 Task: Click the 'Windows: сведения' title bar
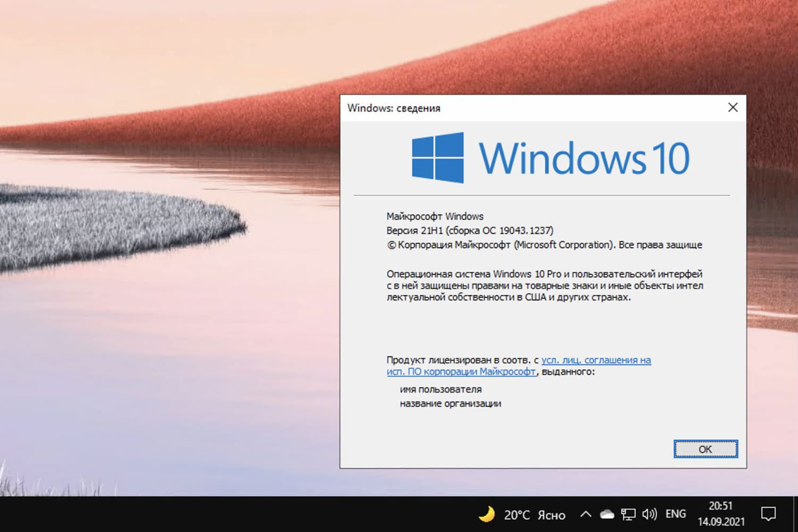click(479, 107)
